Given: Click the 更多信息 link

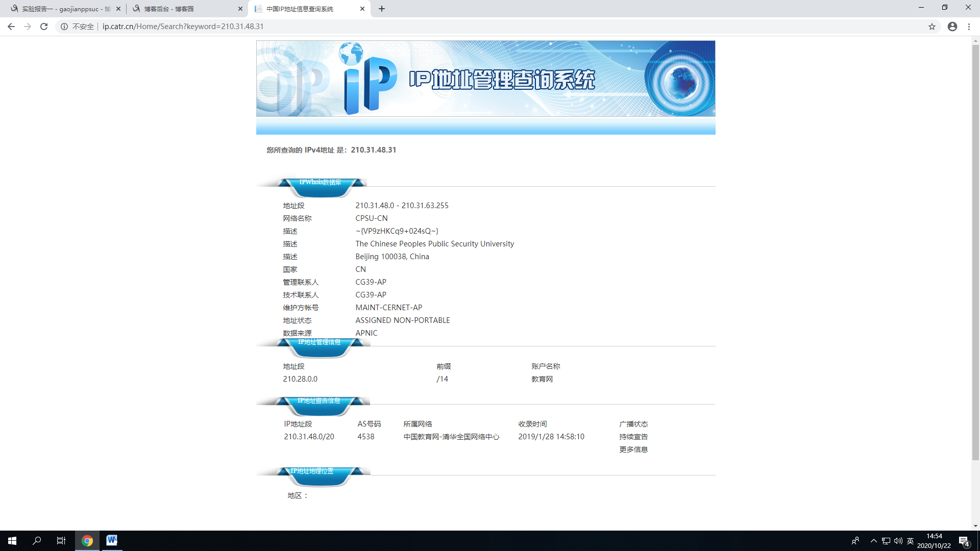Looking at the screenshot, I should coord(633,449).
